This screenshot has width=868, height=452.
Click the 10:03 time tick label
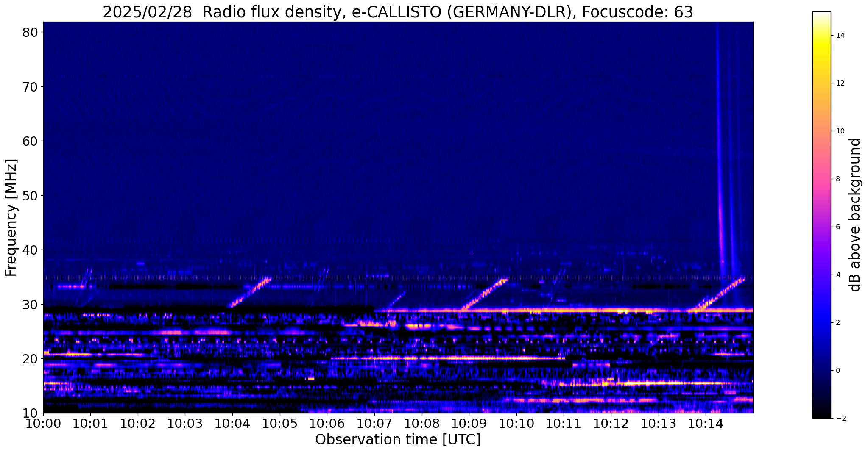coord(185,423)
